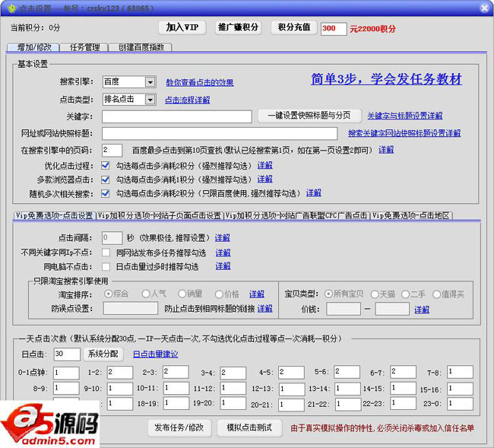
Task: Enable the 不同关键字同Ip不点 checkbox
Action: [x=106, y=253]
